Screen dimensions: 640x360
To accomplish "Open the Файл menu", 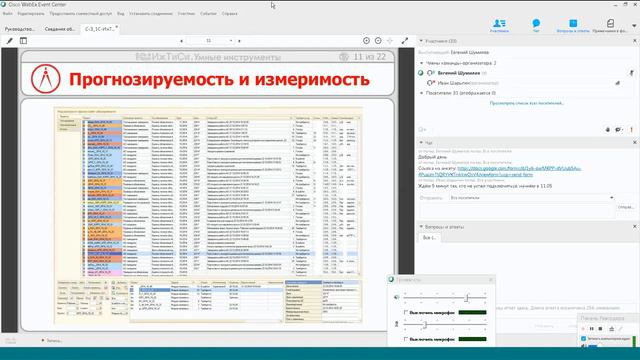I will 7,13.
